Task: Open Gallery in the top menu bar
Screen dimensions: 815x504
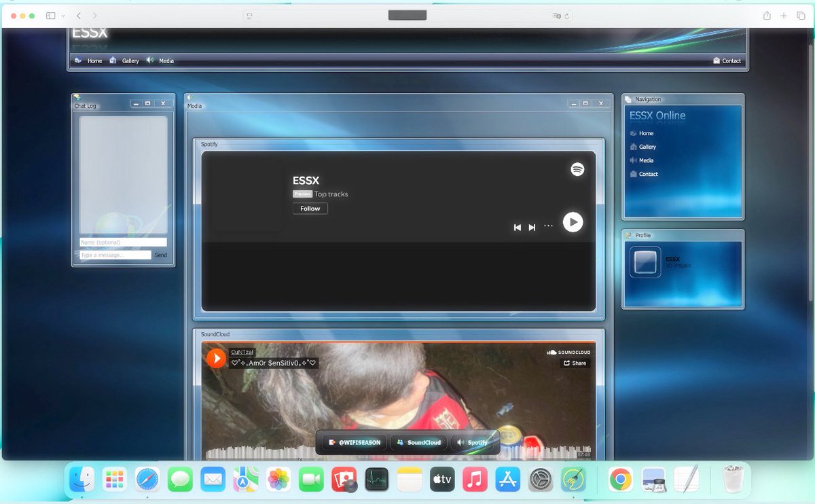Action: [x=124, y=60]
